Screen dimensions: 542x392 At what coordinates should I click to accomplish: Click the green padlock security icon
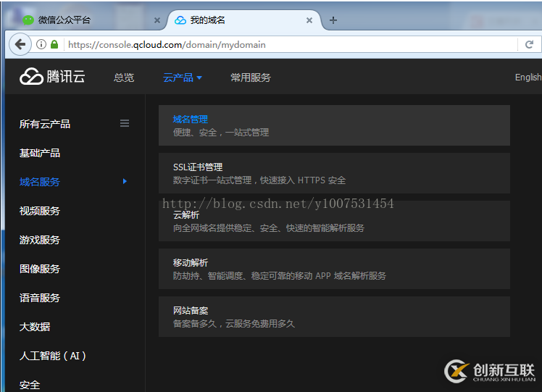pyautogui.click(x=54, y=44)
